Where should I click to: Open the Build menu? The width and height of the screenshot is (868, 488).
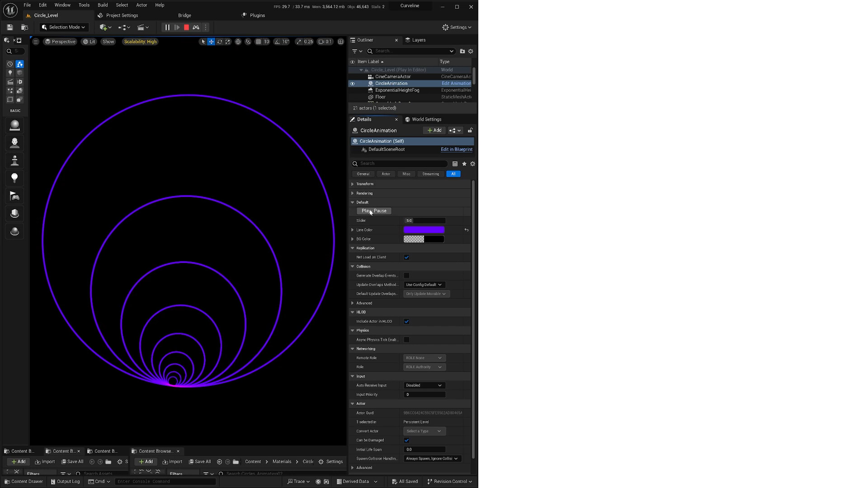(103, 5)
